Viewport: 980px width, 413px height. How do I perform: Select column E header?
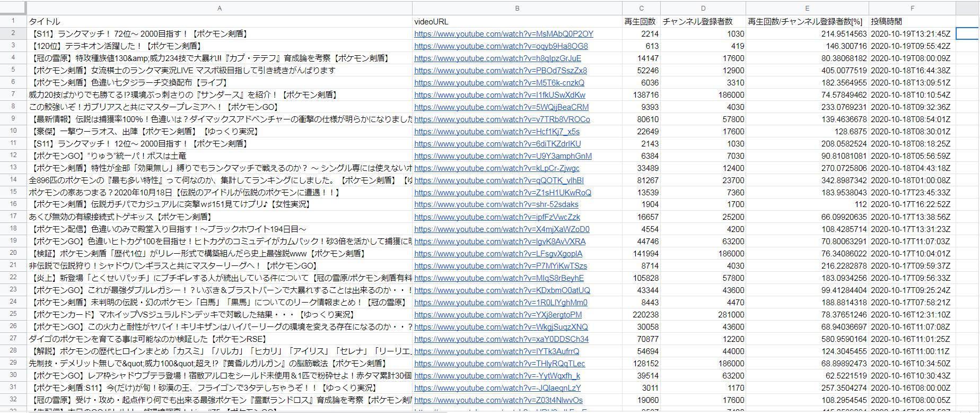click(x=807, y=8)
